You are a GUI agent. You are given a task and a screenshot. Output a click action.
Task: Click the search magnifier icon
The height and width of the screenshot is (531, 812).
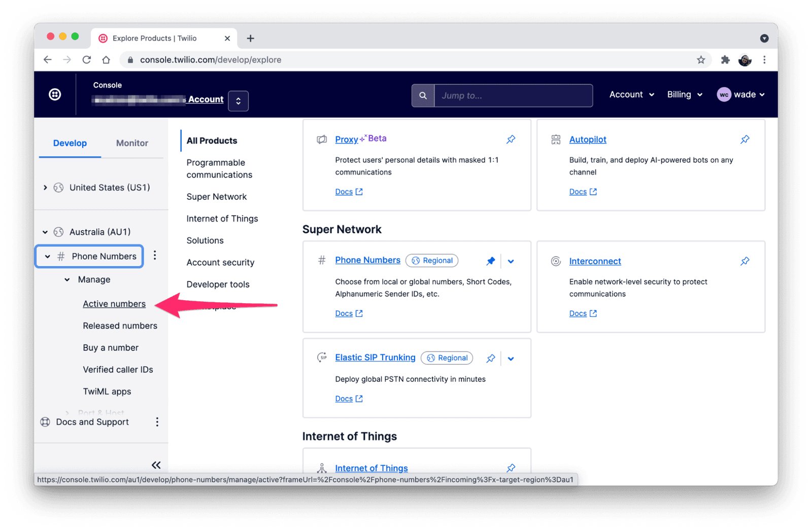click(423, 95)
